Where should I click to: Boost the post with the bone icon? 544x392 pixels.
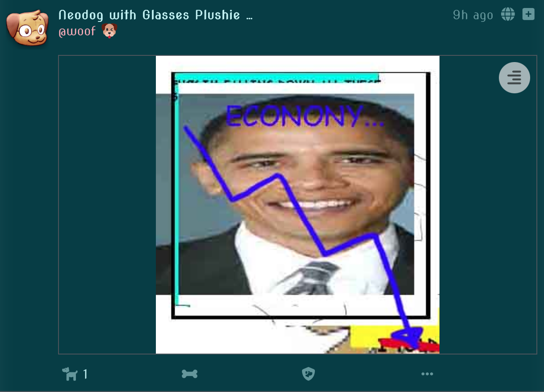coord(189,374)
